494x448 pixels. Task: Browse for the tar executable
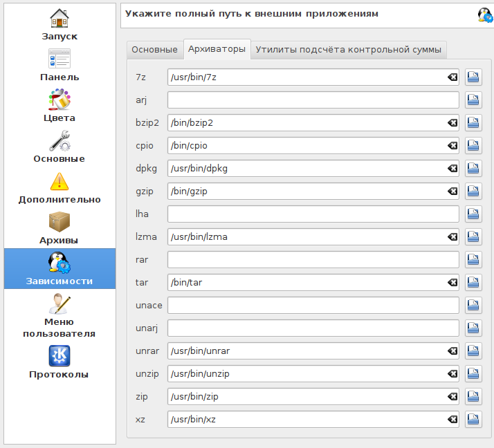pos(473,282)
